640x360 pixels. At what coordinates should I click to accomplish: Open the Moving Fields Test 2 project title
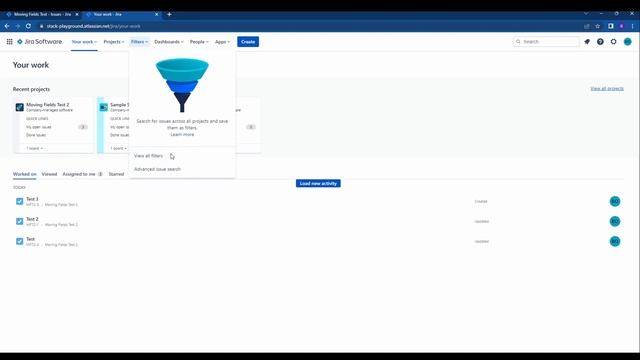pyautogui.click(x=48, y=105)
